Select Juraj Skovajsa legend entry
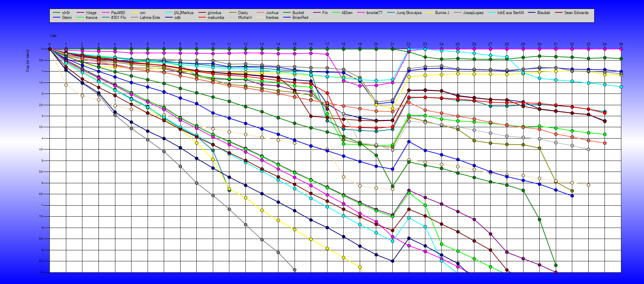 point(409,13)
